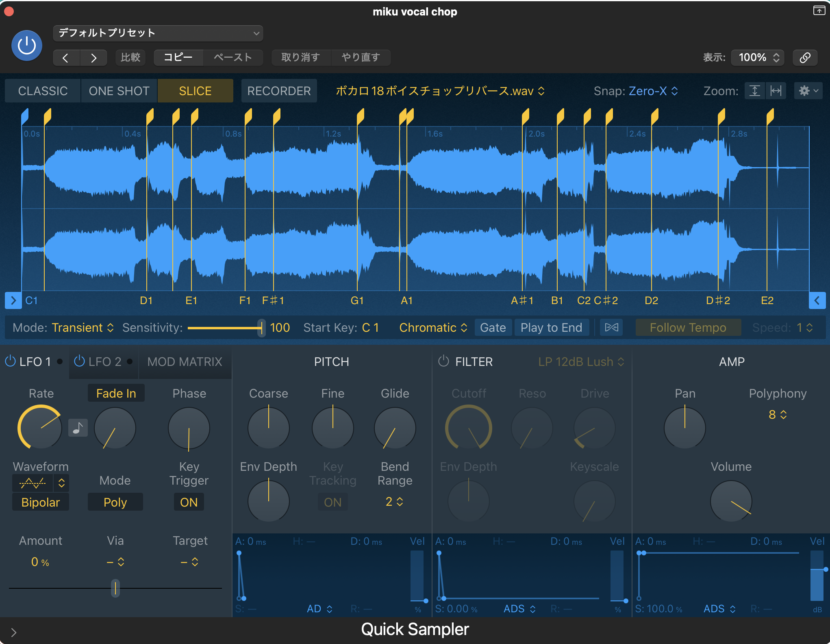Screen dimensions: 830x644
Task: Select the slice marker above G1
Action: click(x=360, y=117)
